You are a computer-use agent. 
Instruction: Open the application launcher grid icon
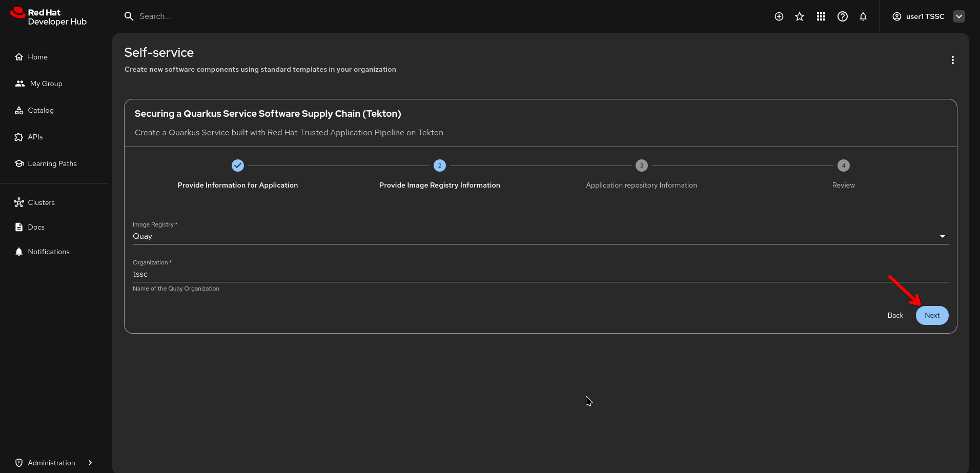click(821, 16)
